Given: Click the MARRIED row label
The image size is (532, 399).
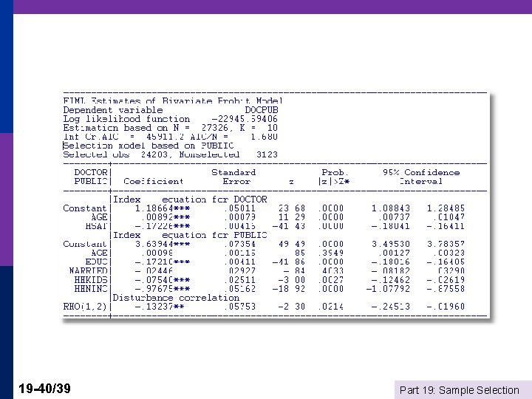Looking at the screenshot, I should (x=88, y=270).
